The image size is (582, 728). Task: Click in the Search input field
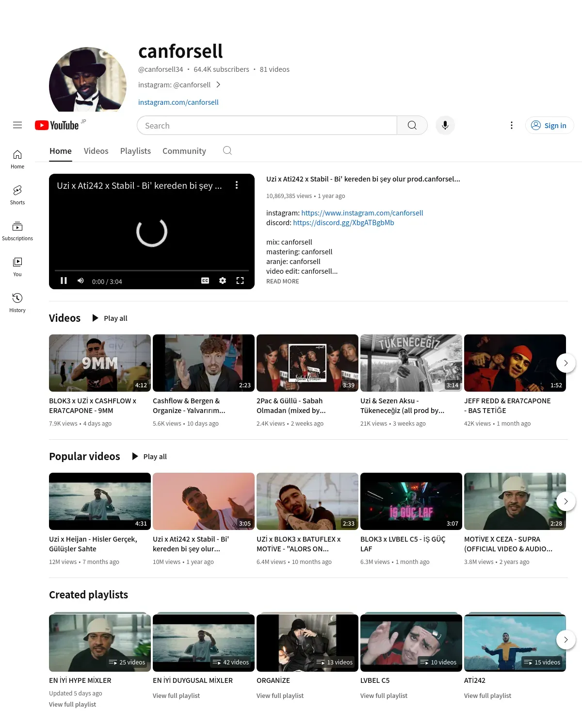click(x=267, y=125)
